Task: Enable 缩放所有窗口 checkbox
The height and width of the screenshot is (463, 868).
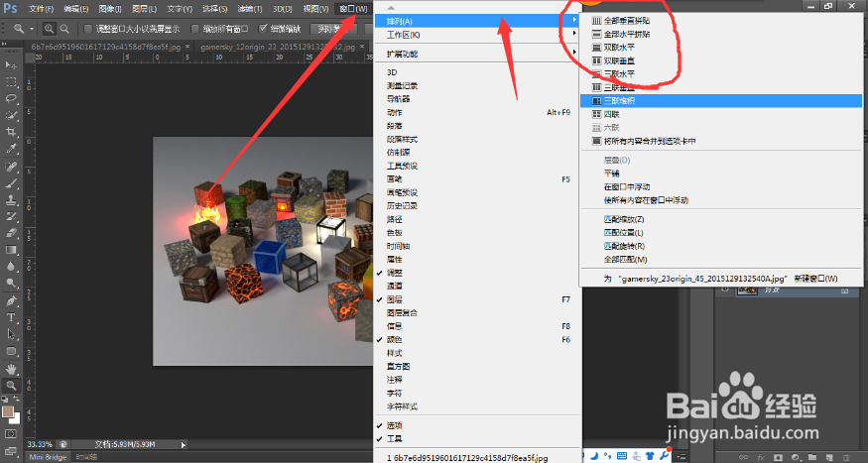Action: pyautogui.click(x=194, y=28)
